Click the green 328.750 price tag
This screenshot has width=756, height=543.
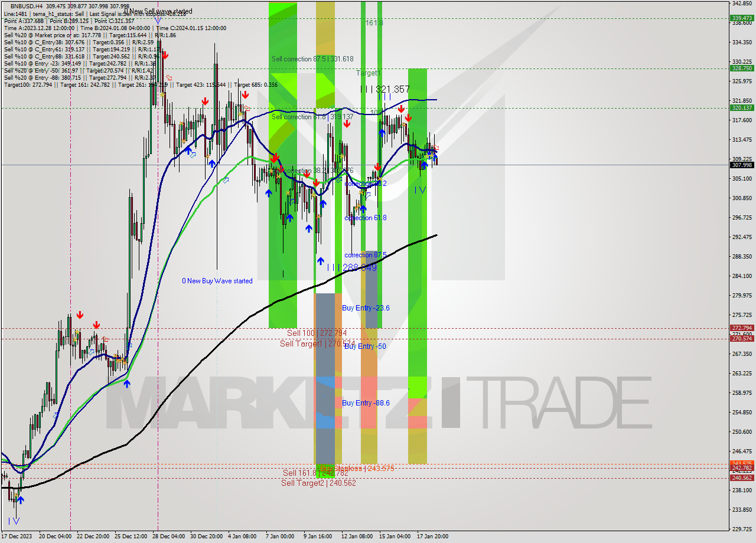pos(742,68)
